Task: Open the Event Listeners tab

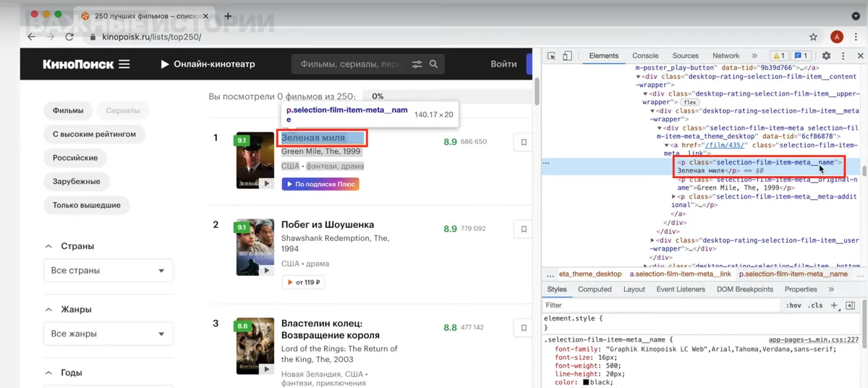Action: tap(681, 289)
